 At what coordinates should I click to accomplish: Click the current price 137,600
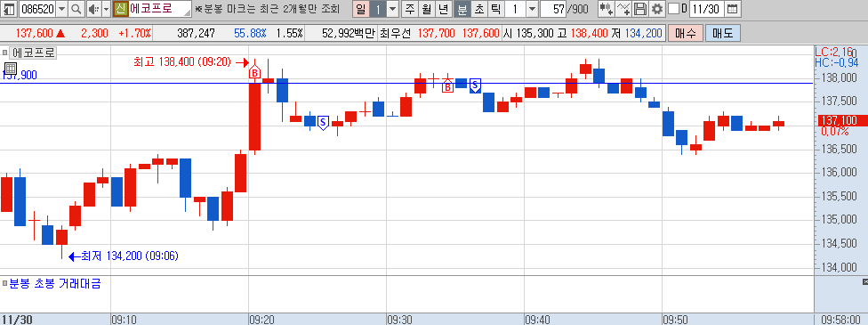36,33
